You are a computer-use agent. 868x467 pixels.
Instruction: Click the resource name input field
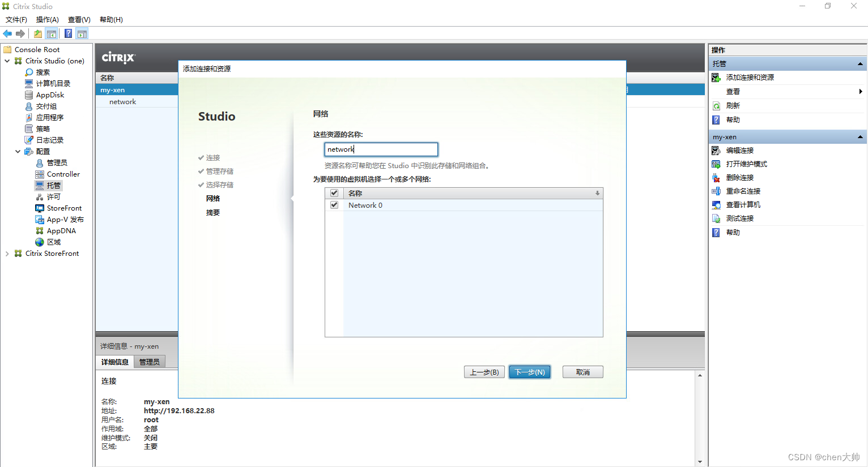pos(381,149)
